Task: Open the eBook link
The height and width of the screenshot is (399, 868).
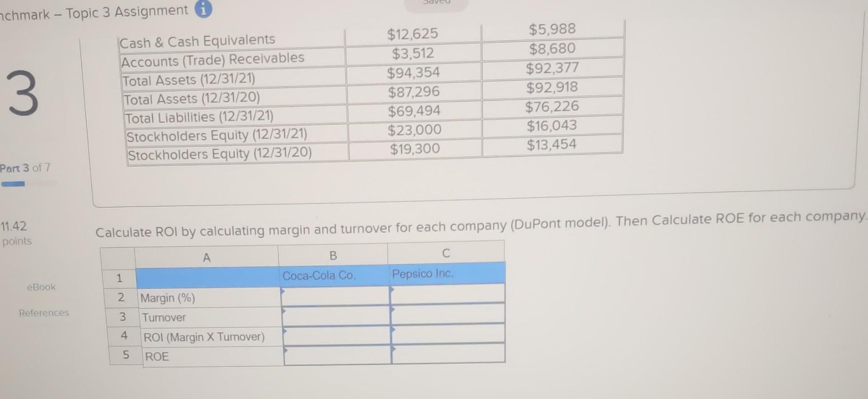Action: [x=41, y=287]
